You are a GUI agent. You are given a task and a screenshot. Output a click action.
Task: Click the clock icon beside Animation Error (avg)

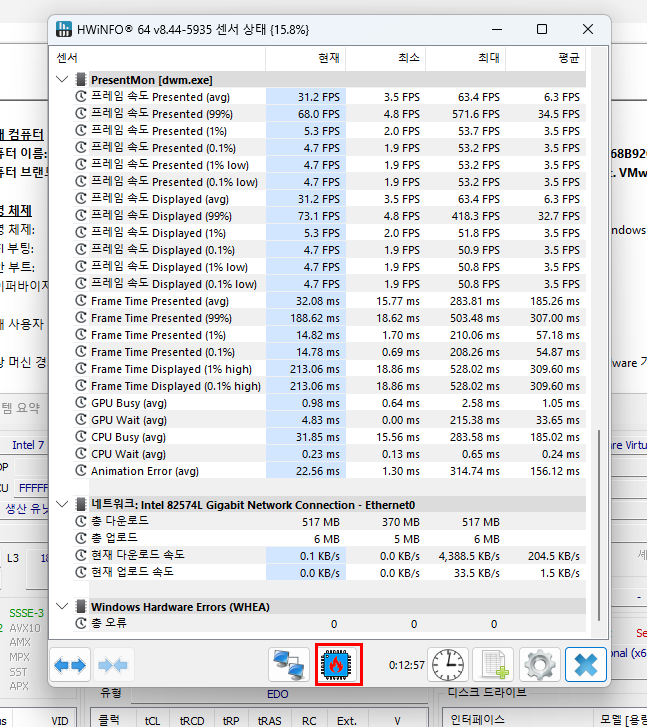tap(81, 470)
